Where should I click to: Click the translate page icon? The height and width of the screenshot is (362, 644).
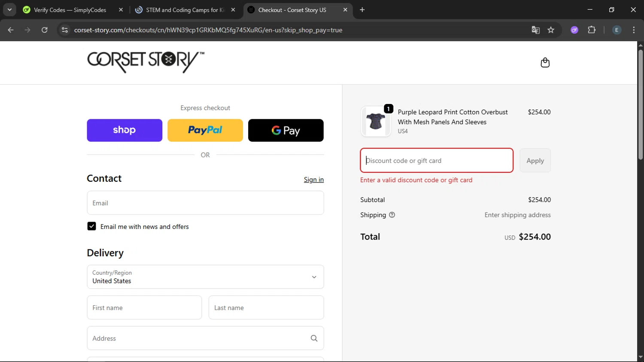[535, 30]
